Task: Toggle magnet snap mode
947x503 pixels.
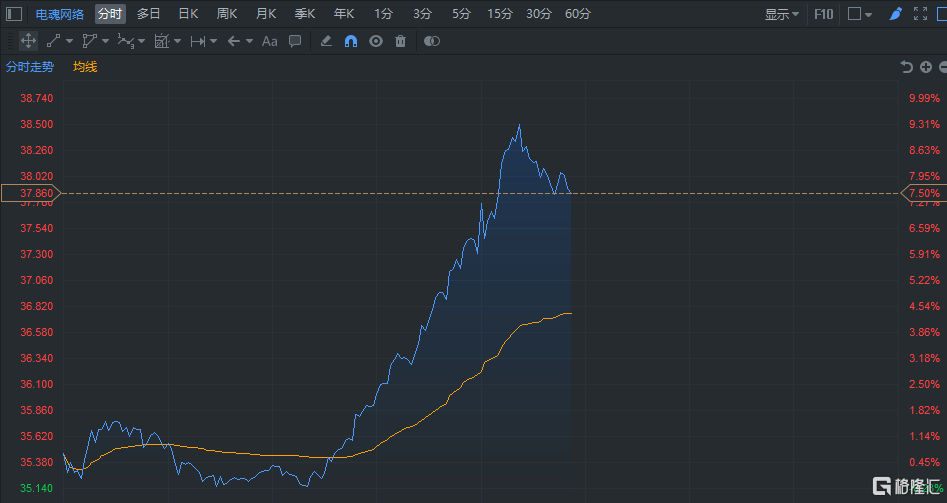Action: [x=351, y=41]
